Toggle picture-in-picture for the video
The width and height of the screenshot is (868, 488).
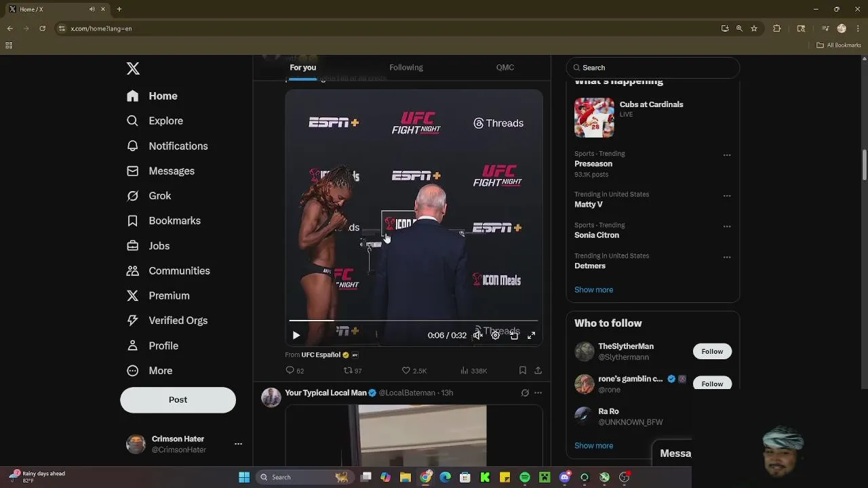coord(514,335)
